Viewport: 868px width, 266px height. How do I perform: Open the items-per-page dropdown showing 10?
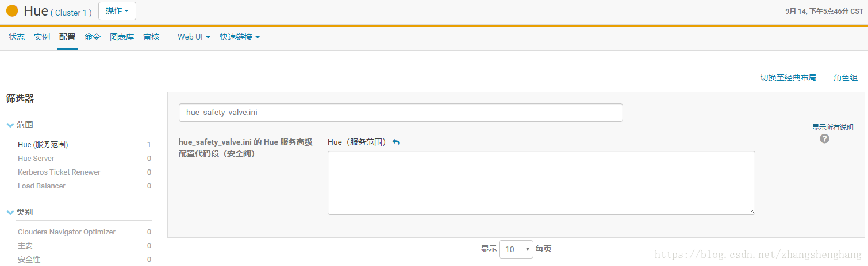(x=516, y=249)
